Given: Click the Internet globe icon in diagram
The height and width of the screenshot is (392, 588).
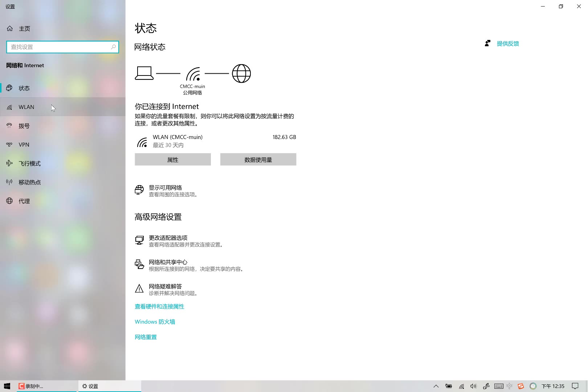Looking at the screenshot, I should 241,73.
